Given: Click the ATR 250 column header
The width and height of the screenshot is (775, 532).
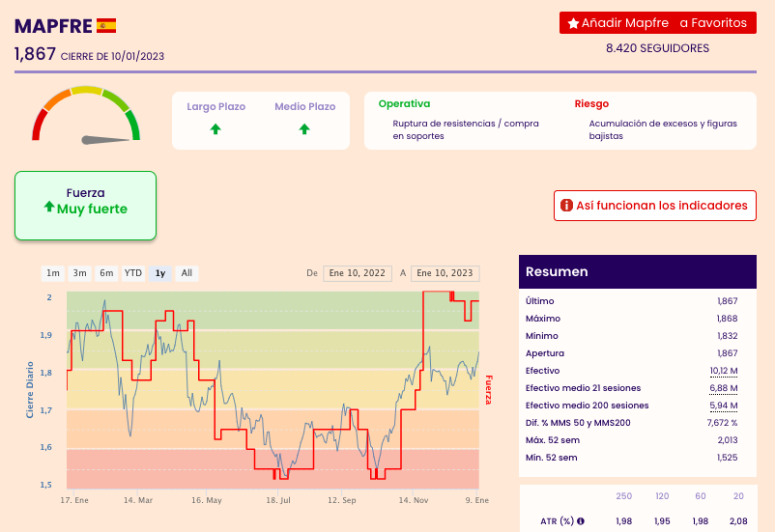Looking at the screenshot, I should click(623, 496).
